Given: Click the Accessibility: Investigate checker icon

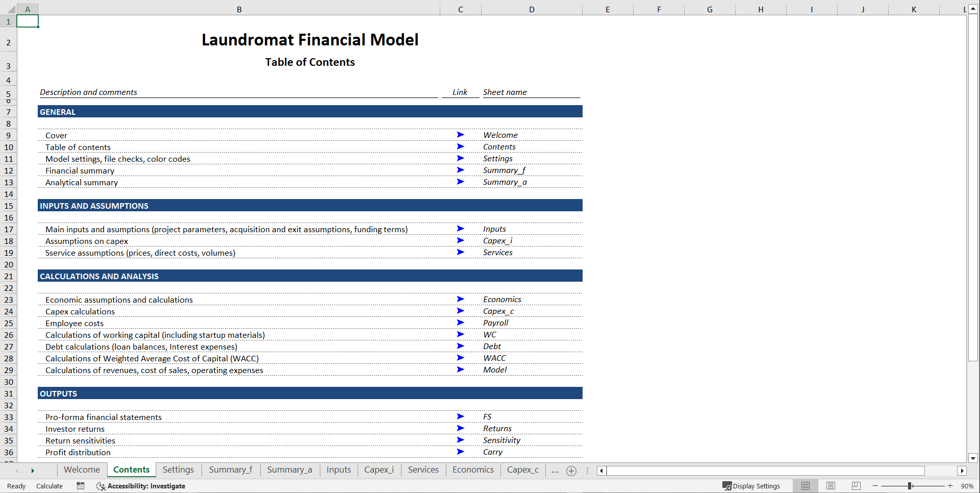Looking at the screenshot, I should (100, 486).
